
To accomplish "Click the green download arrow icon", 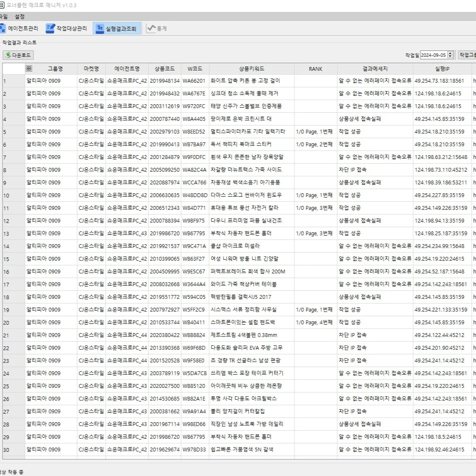I will click(8, 55).
